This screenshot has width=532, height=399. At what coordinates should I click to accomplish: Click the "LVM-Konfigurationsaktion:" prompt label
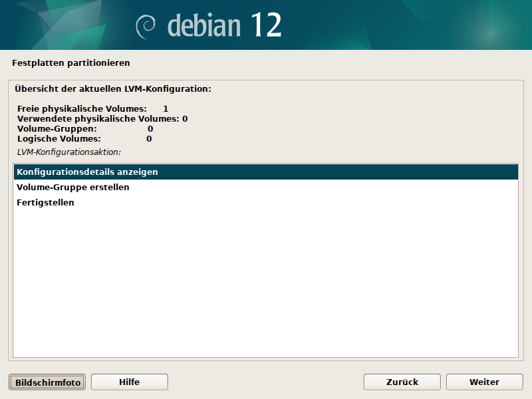(69, 152)
